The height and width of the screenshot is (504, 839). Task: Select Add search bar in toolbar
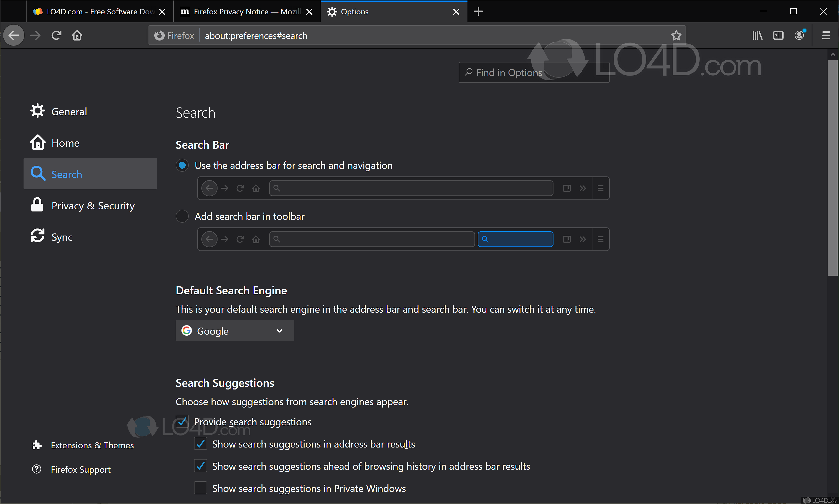182,216
